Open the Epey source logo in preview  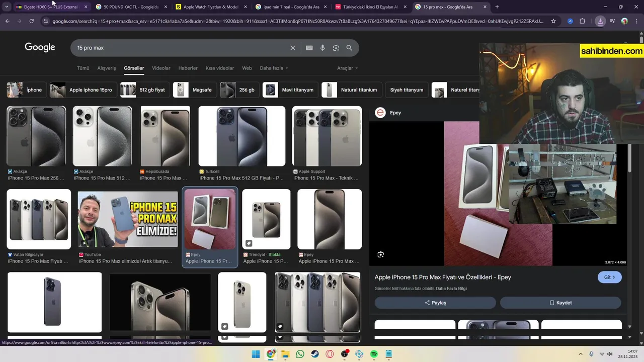(x=380, y=113)
